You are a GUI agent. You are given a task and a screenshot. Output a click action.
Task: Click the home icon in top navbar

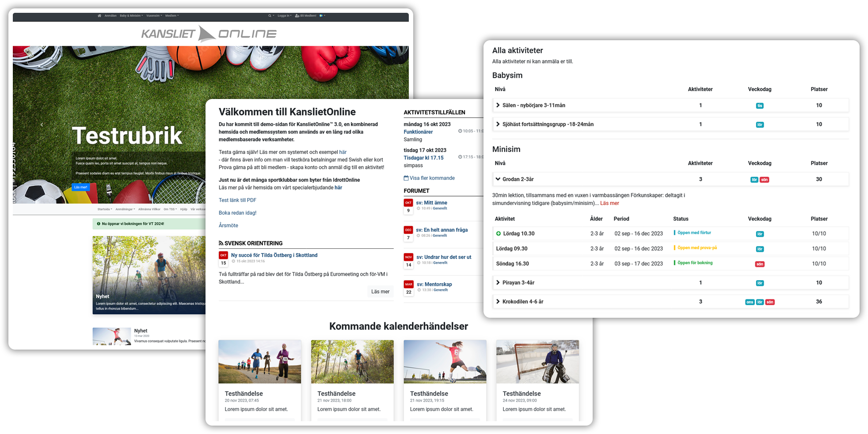99,15
